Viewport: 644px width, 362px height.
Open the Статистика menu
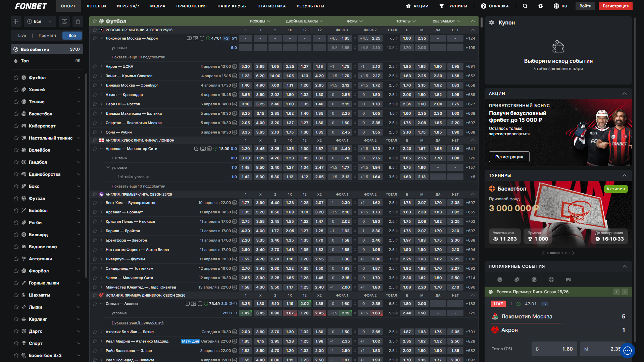coord(271,6)
